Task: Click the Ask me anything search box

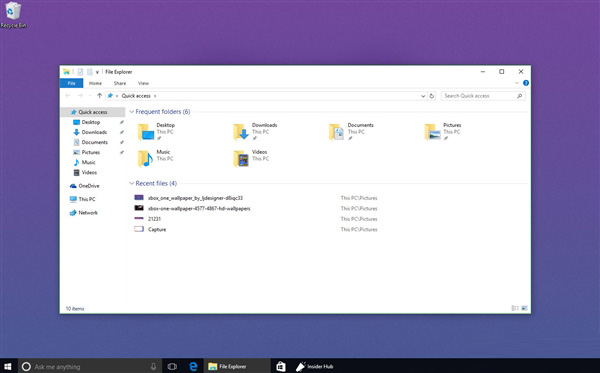Action: (x=90, y=366)
